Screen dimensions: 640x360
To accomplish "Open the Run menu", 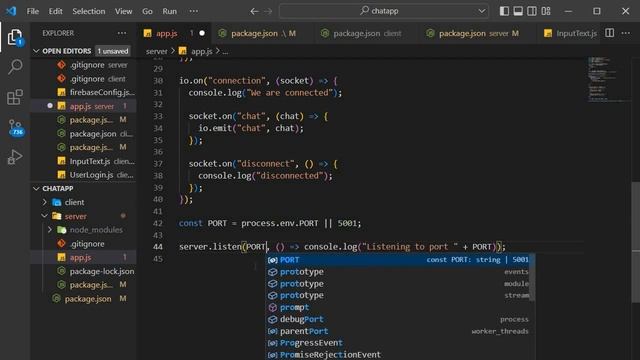I will 169,11.
